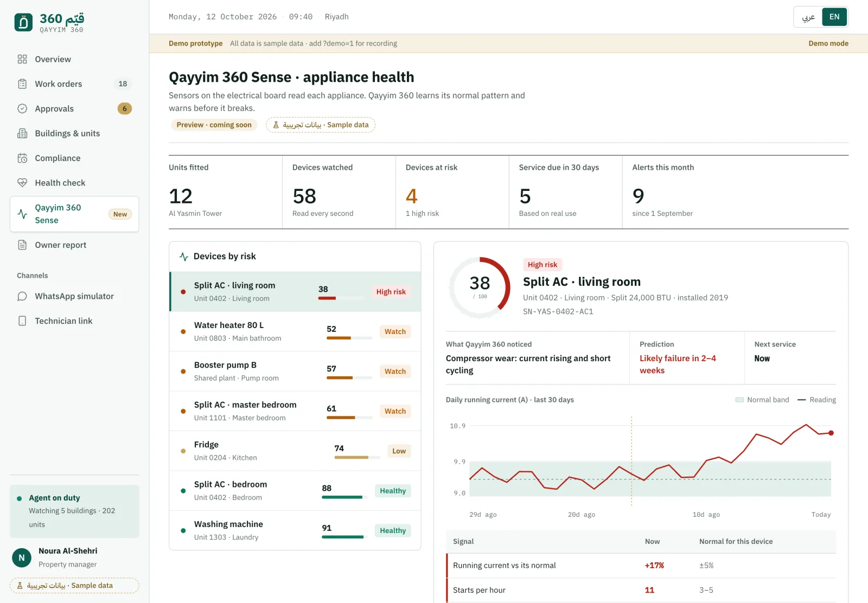Open the WhatsApp simulator channel
This screenshot has height=603, width=868.
click(x=74, y=296)
